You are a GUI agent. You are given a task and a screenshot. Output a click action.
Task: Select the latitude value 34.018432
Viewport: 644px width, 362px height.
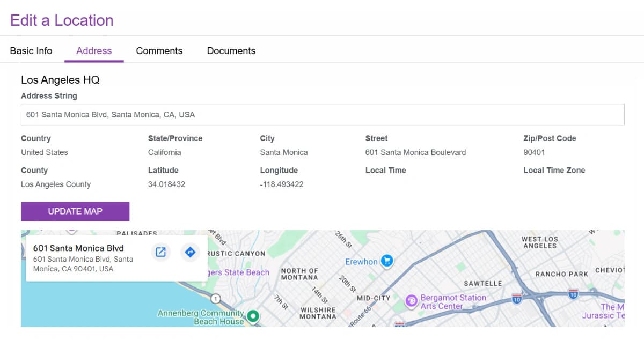pos(166,184)
